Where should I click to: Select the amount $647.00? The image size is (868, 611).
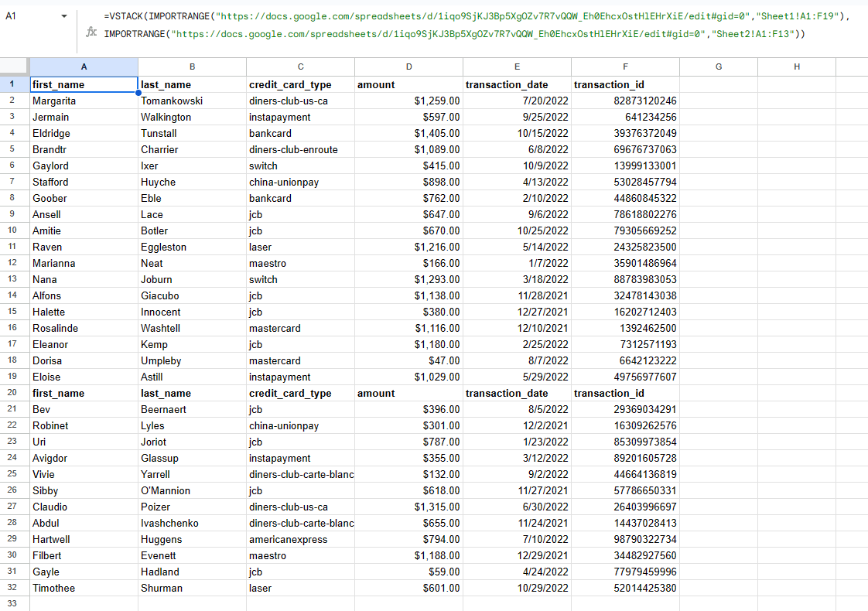[x=408, y=214]
